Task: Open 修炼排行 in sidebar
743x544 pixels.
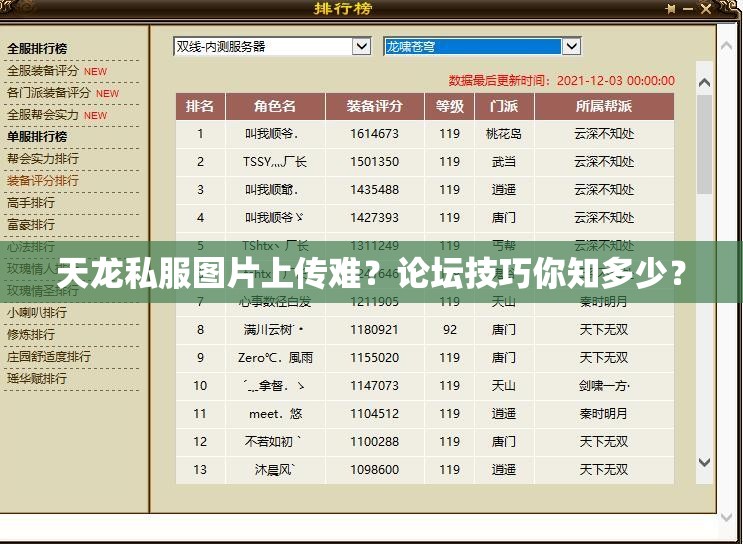Action: pyautogui.click(x=31, y=335)
